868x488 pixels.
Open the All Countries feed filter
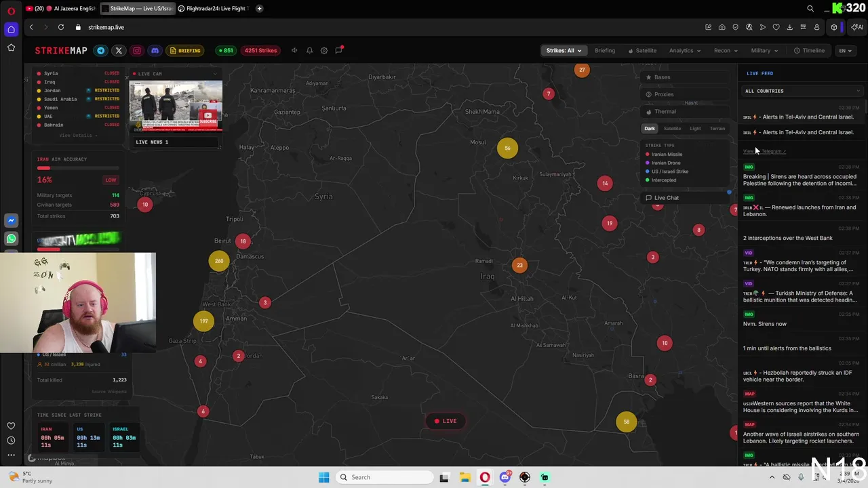click(x=802, y=91)
